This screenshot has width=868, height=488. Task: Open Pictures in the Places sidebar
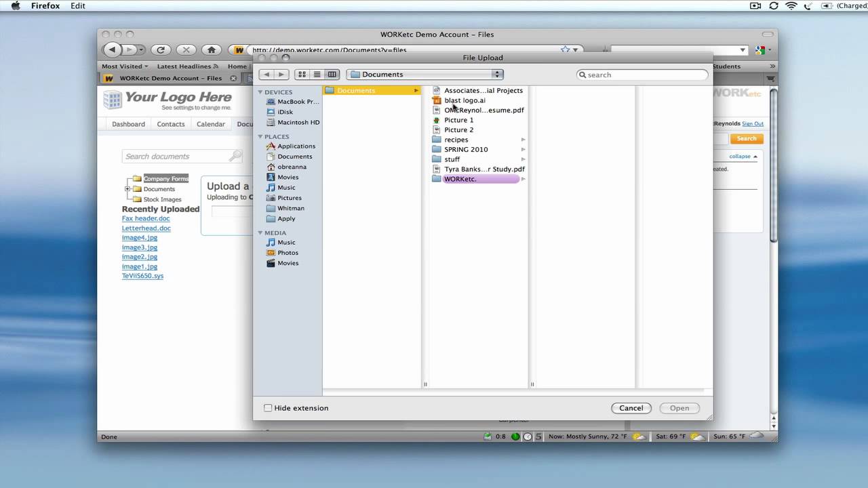[x=283, y=198]
